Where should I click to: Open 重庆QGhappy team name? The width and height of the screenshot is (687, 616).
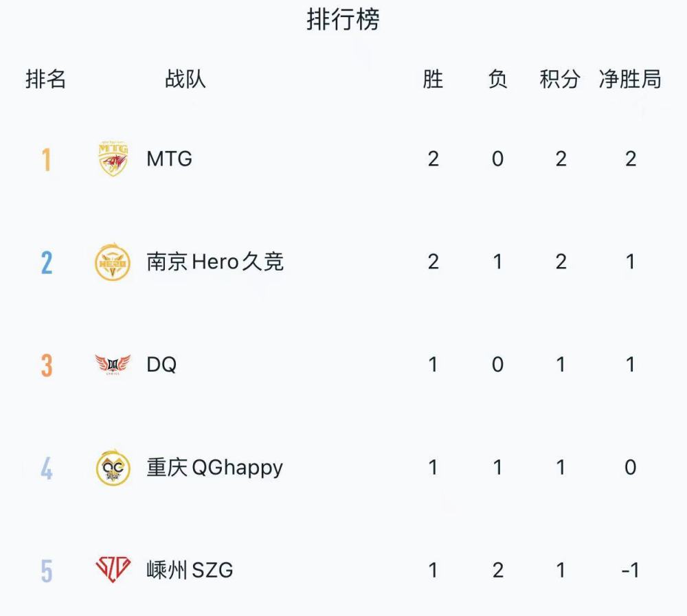point(214,468)
